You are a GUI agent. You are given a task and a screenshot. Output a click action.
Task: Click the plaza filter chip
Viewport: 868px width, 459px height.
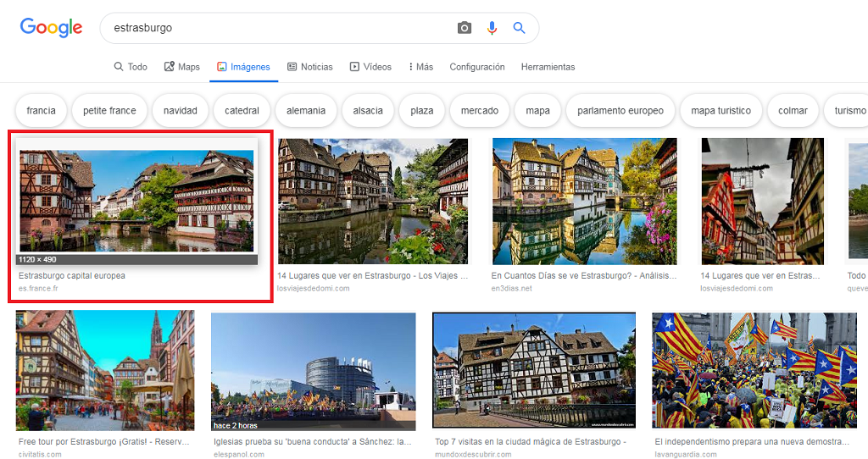(x=422, y=111)
